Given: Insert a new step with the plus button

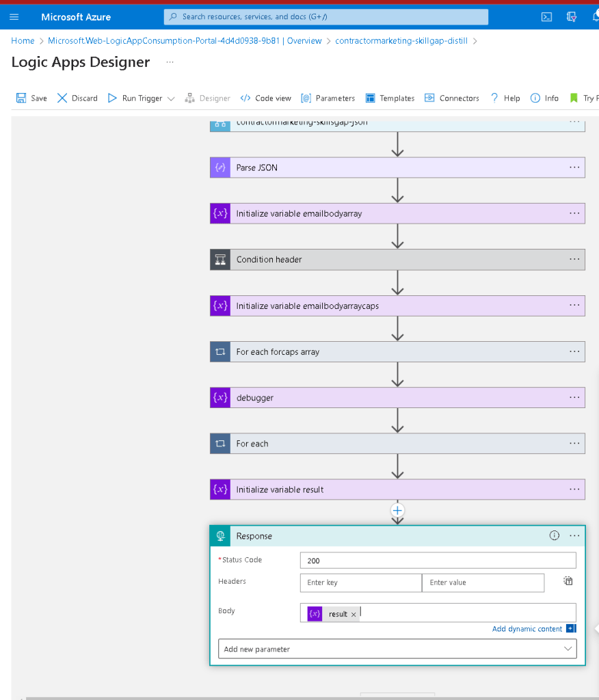Looking at the screenshot, I should tap(397, 510).
